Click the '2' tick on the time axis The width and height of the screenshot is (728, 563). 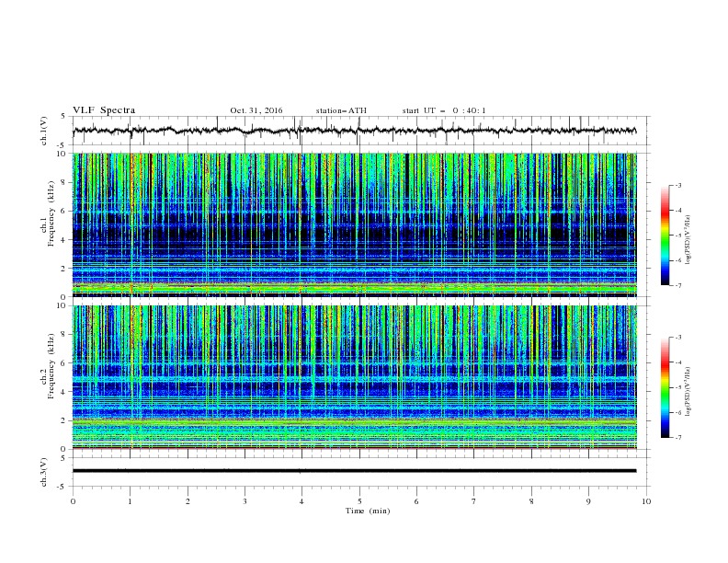(x=188, y=501)
